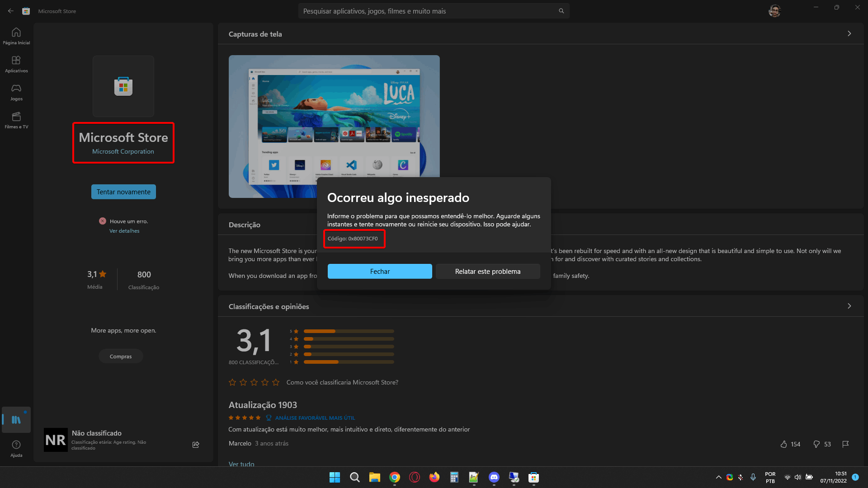Open the user profile avatar
The width and height of the screenshot is (868, 488).
pos(774,11)
